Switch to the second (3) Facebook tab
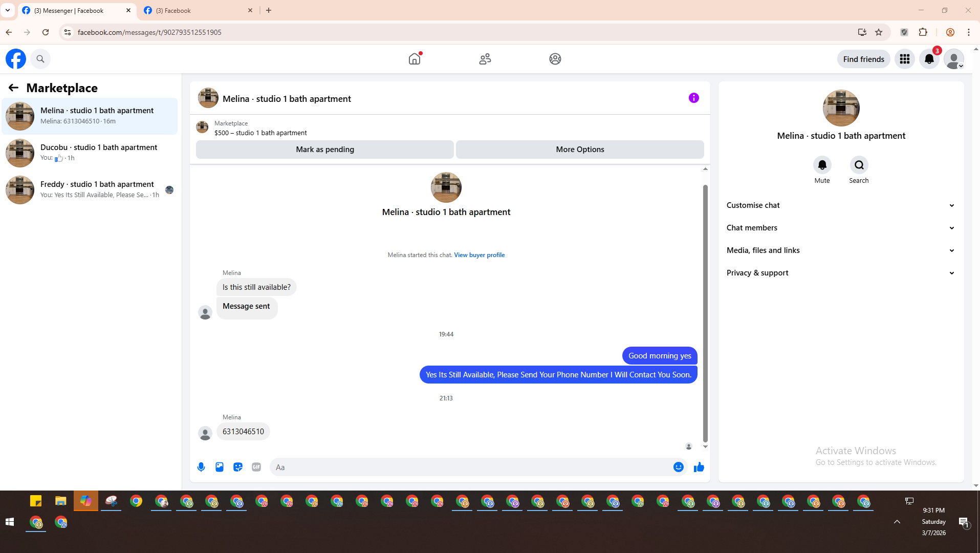This screenshot has width=980, height=553. 199,10
